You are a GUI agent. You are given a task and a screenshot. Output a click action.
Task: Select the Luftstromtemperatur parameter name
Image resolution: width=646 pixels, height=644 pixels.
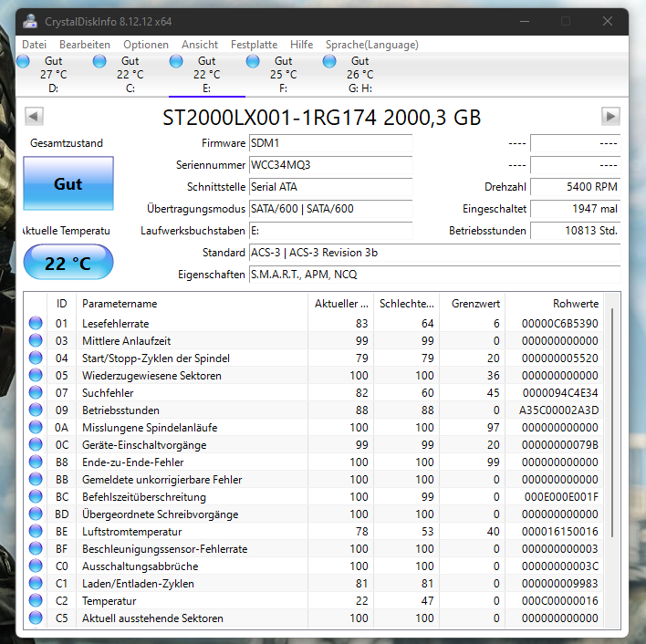pyautogui.click(x=131, y=532)
